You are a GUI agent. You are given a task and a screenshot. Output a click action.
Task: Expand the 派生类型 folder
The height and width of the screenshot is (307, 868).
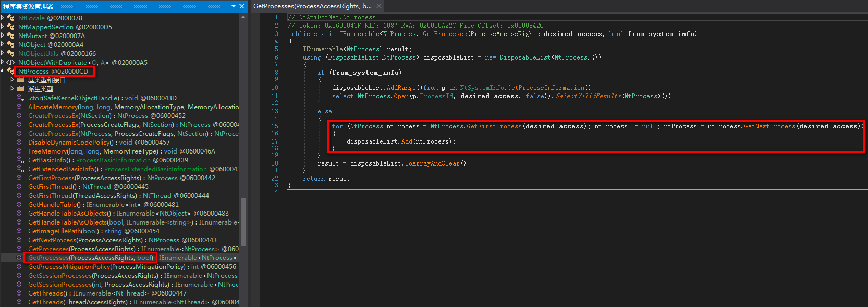12,89
